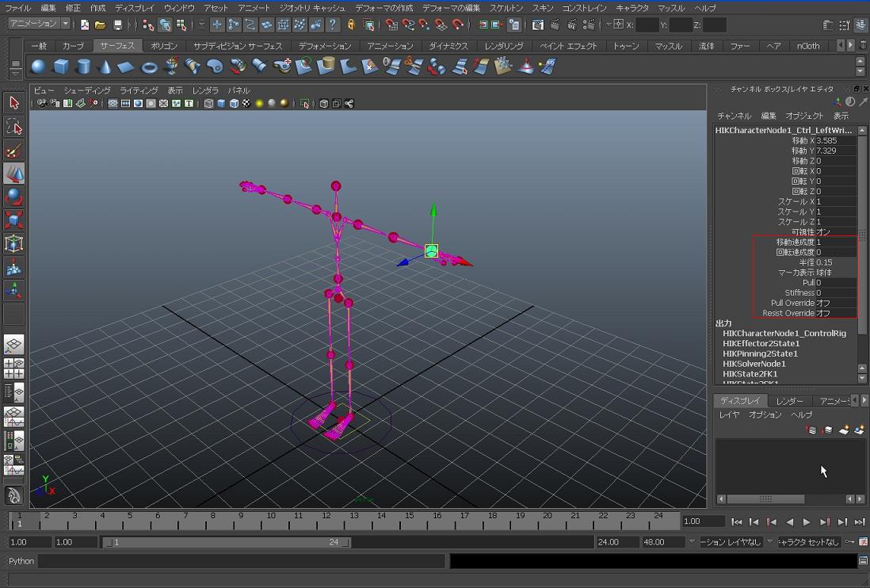Viewport: 870px width, 588px height.
Task: Select the arrow Select tool in toolbox
Action: (13, 103)
